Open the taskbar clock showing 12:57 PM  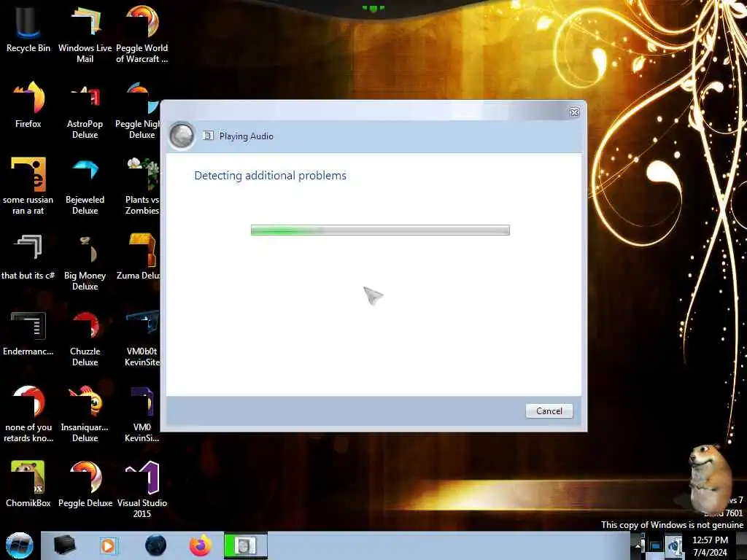click(x=710, y=546)
